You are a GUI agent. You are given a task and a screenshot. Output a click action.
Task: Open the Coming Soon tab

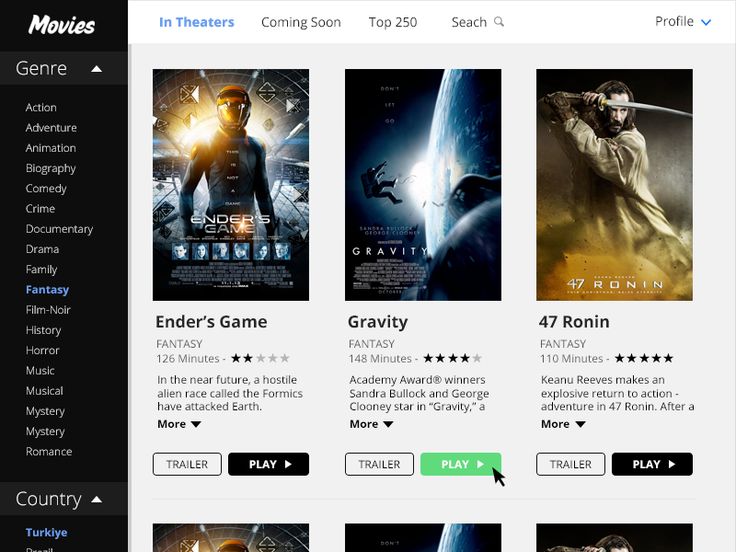[301, 22]
